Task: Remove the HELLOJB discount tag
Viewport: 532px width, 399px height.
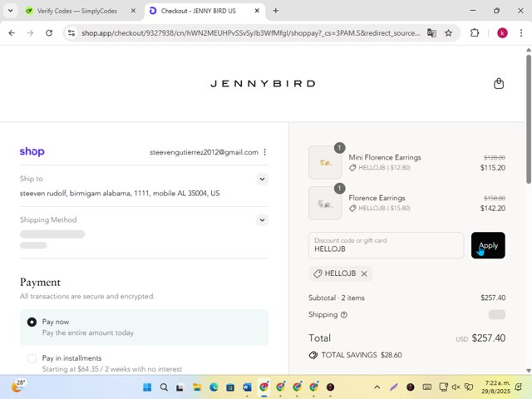Action: [364, 273]
